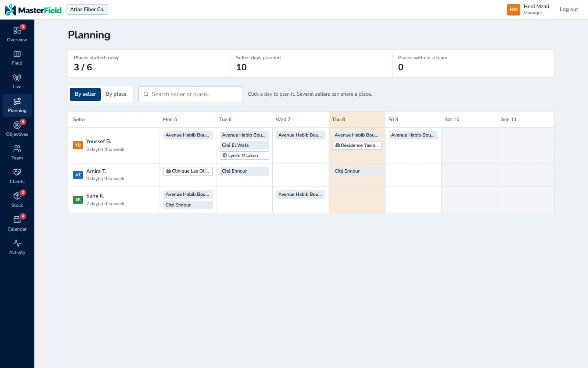Open the Activity pulse icon
Screen dimensions: 588x368
[17, 243]
